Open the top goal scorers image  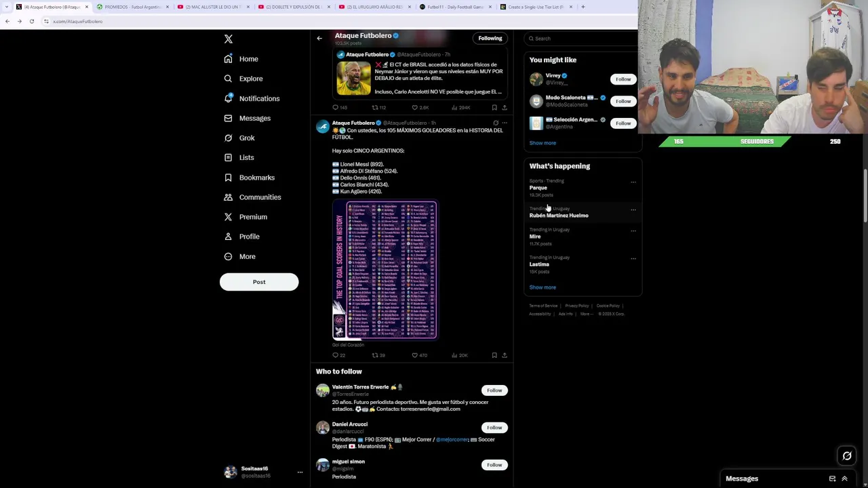point(385,270)
